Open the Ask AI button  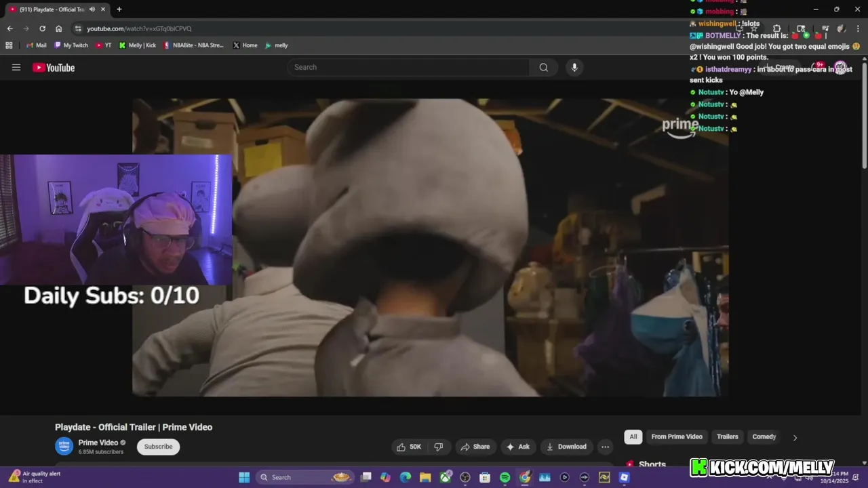(x=517, y=447)
